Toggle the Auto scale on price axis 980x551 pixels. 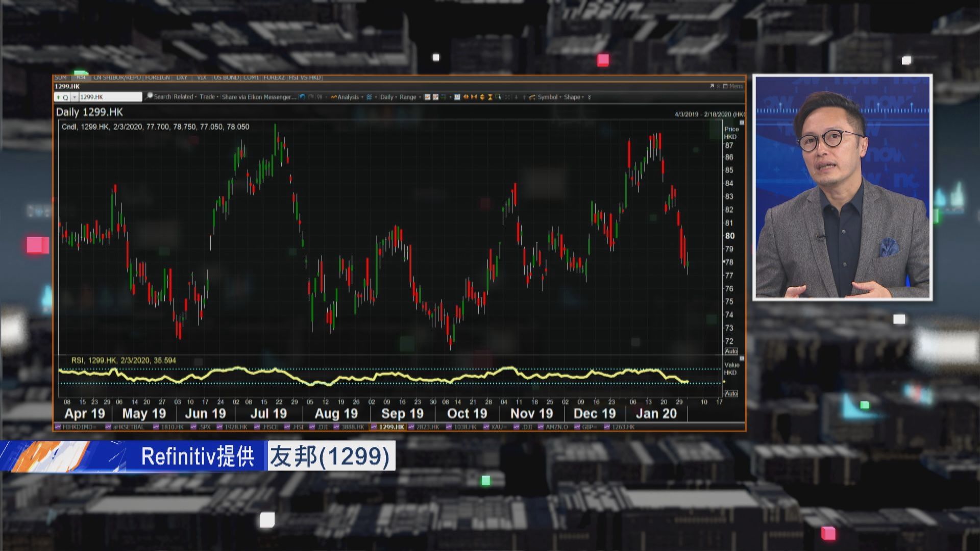point(730,351)
